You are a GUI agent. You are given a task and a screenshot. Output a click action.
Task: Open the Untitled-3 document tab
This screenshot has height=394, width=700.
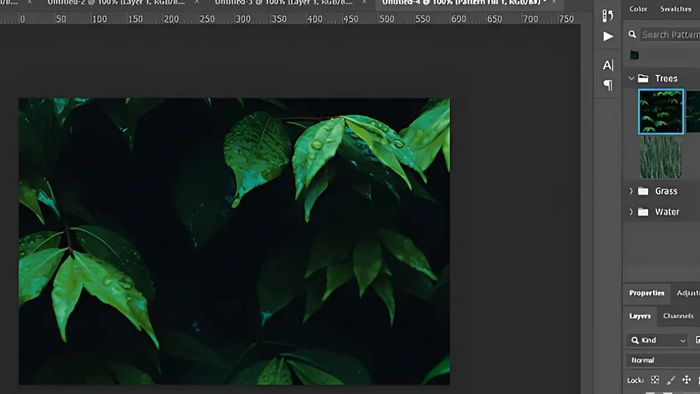click(283, 2)
